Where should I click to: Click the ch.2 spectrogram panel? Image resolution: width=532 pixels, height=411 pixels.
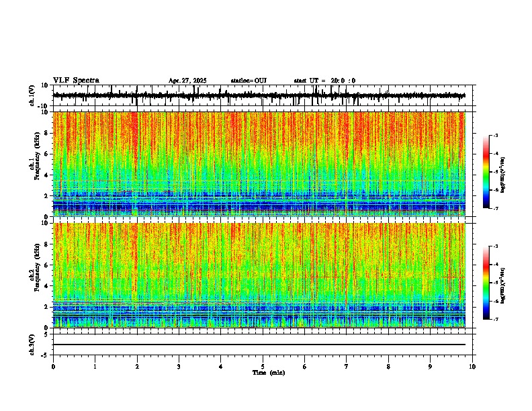(x=259, y=275)
